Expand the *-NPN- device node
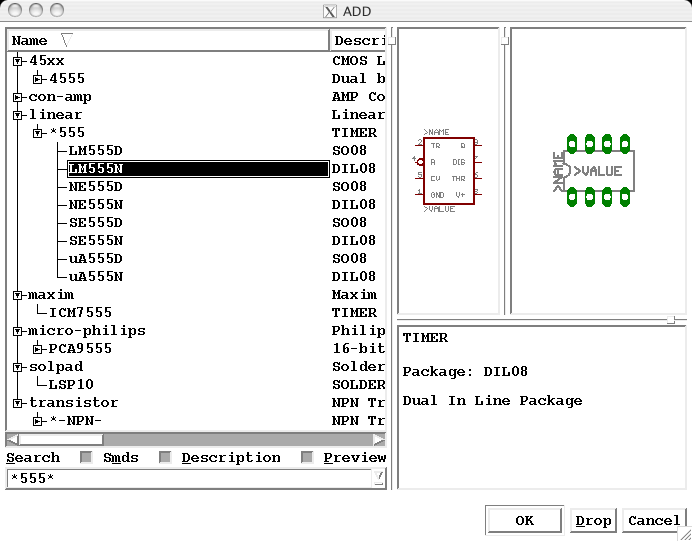692x541 pixels. pyautogui.click(x=38, y=421)
